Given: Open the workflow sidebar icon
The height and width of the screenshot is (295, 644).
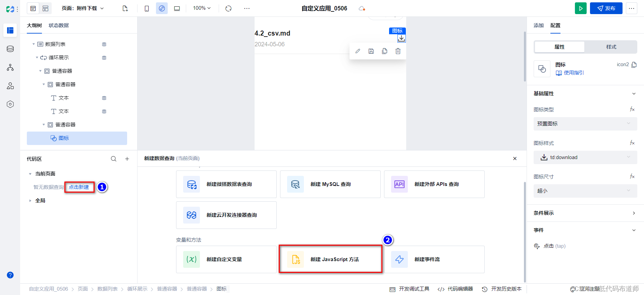Looking at the screenshot, I should pyautogui.click(x=10, y=67).
